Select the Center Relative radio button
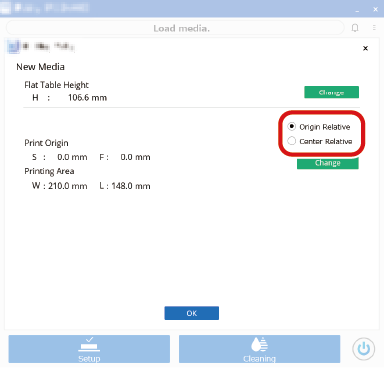 pos(292,141)
